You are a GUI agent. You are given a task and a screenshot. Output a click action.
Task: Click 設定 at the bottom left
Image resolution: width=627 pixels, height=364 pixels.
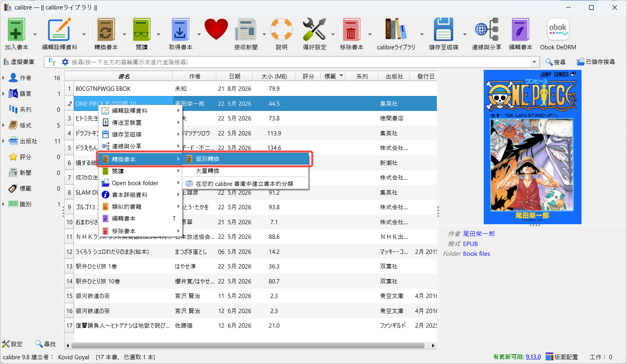(x=12, y=344)
